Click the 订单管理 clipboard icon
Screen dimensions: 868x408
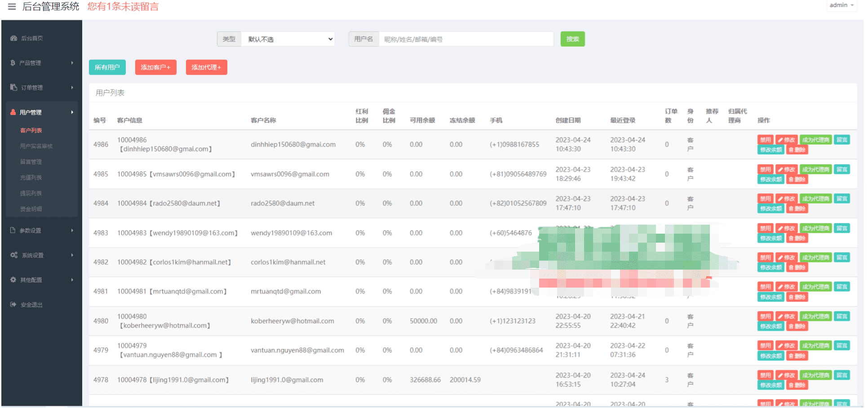(13, 88)
